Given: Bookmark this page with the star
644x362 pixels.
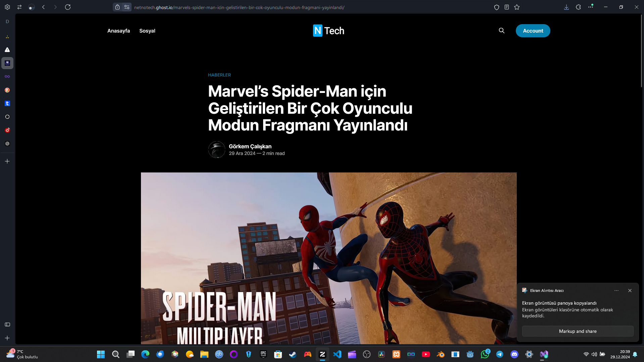Looking at the screenshot, I should [517, 7].
